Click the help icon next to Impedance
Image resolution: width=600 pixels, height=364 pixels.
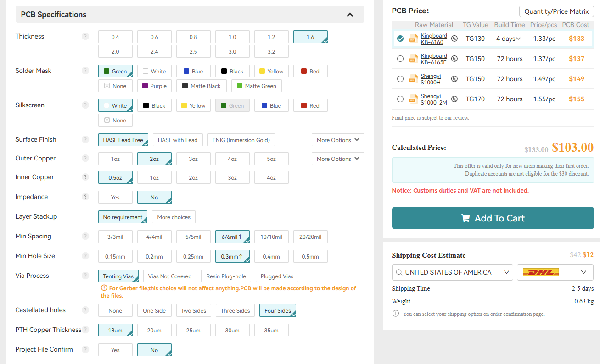(85, 197)
